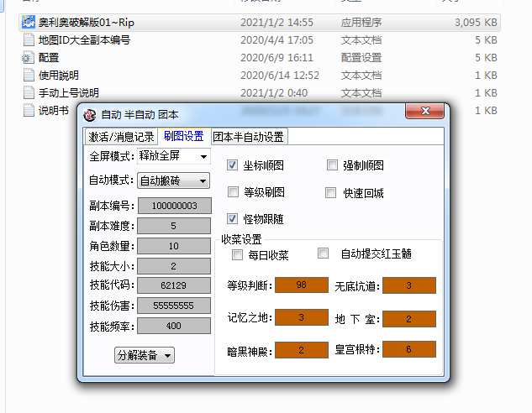This screenshot has height=413, width=532.
Task: Select the 地图ID大全副本编号 text file icon
Action: point(29,40)
